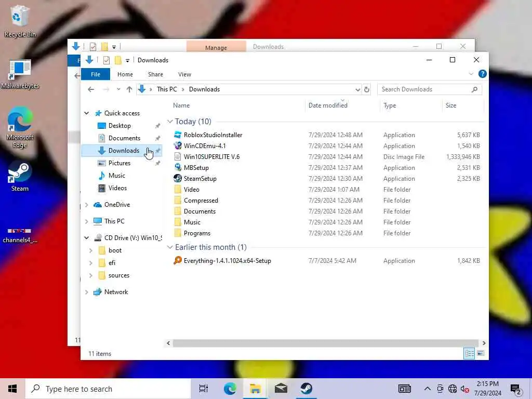Expand the OneDrive tree node
Screen dimensions: 532x399
pyautogui.click(x=87, y=205)
